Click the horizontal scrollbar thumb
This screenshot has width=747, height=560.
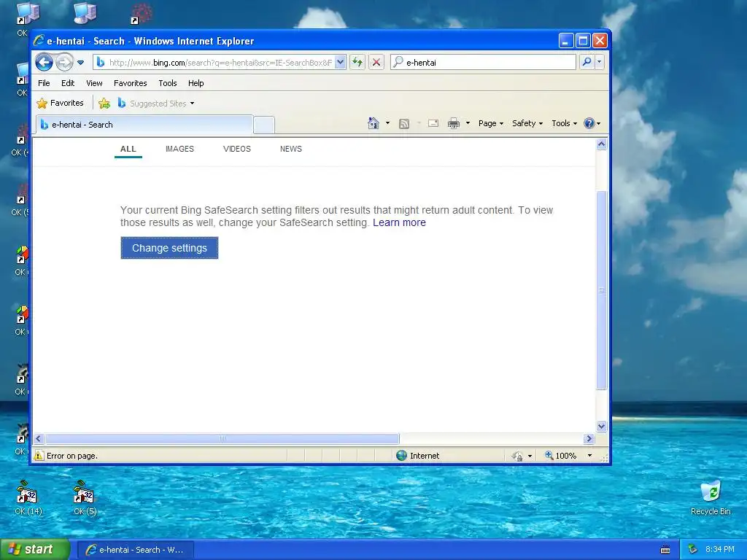(x=222, y=438)
